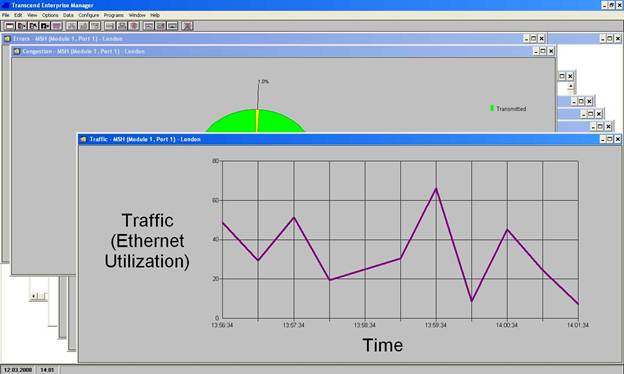Image resolution: width=624 pixels, height=374 pixels.
Task: Click the left scroll arrow in bottom-left window
Action: coord(34,296)
